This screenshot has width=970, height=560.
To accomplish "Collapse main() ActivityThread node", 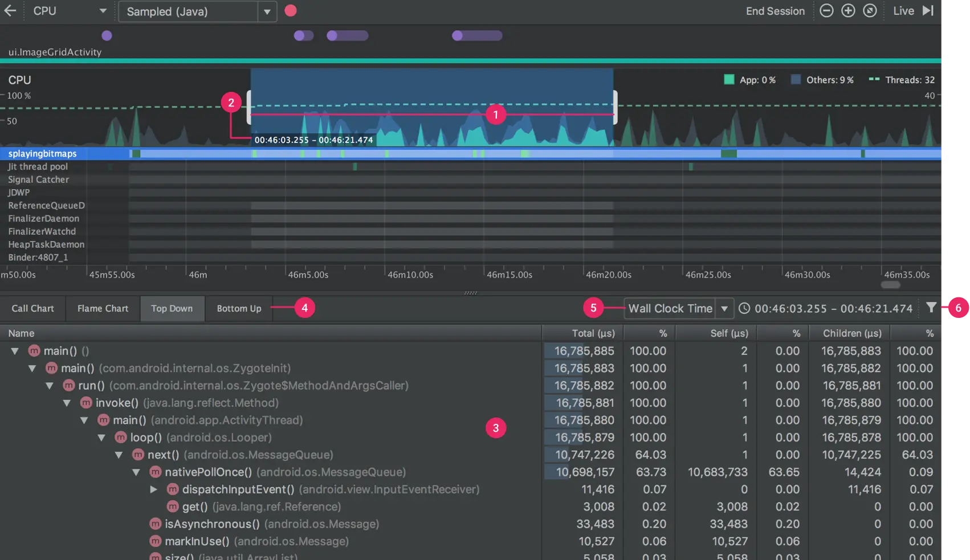I will pyautogui.click(x=84, y=420).
